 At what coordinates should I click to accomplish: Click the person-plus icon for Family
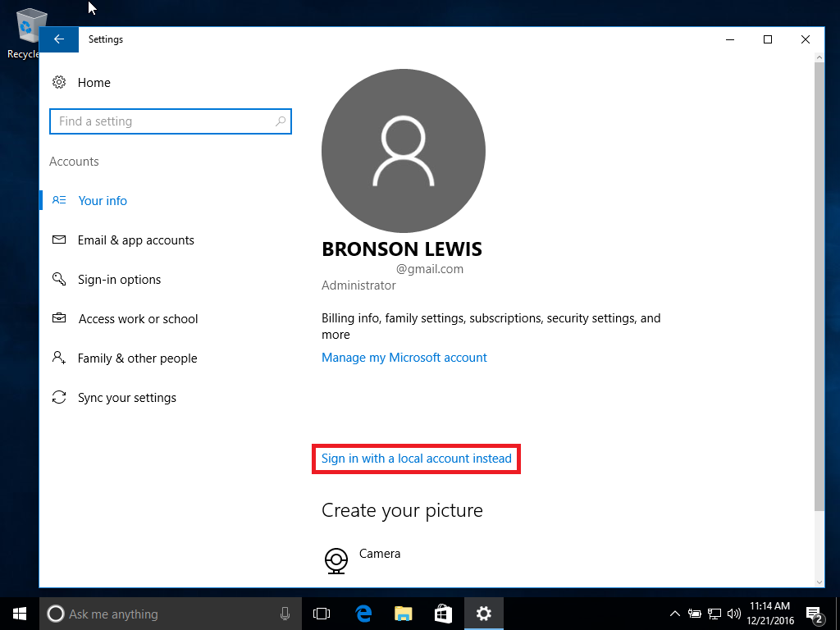pos(59,358)
